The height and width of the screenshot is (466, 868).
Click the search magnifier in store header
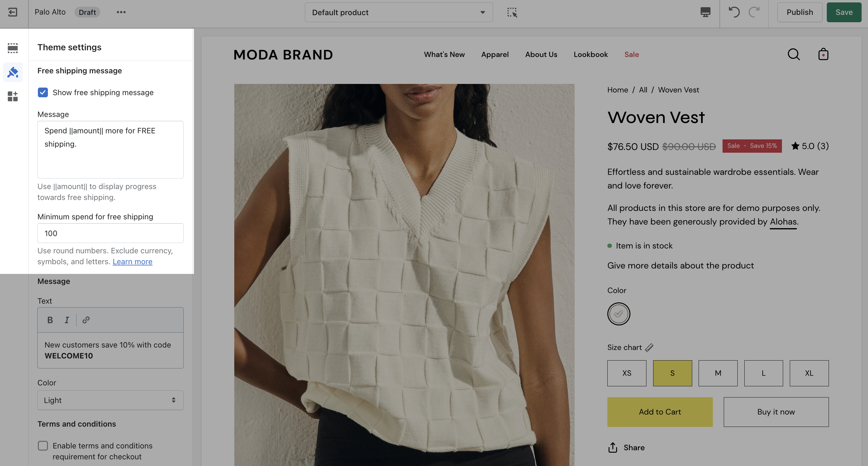[x=793, y=54]
